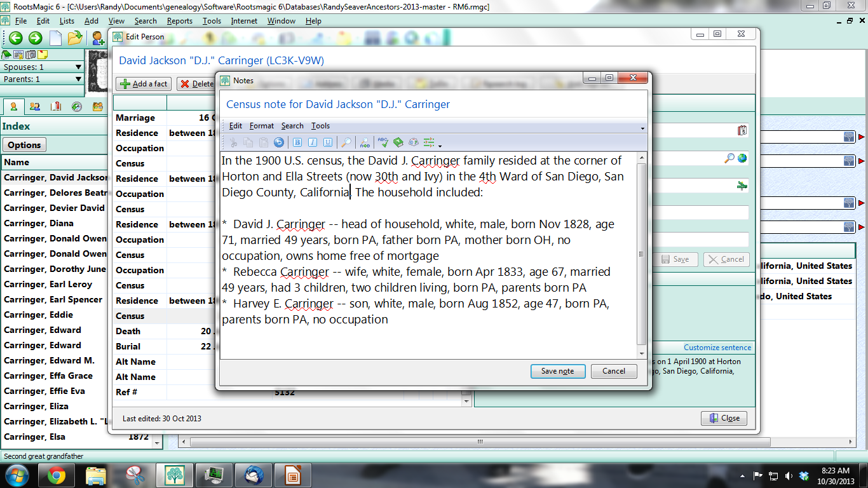The width and height of the screenshot is (868, 488).
Task: Open the Notes toolbar options dropdown arrow
Action: (x=440, y=145)
